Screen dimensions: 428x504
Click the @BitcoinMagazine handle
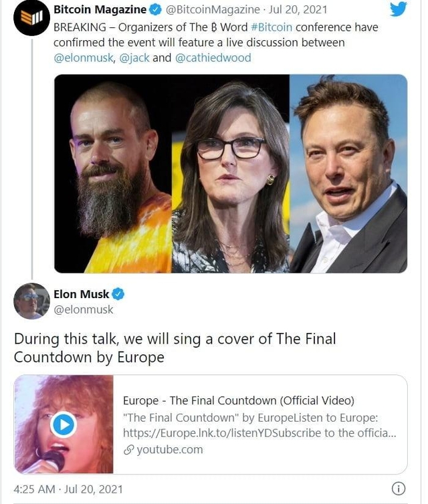click(211, 11)
